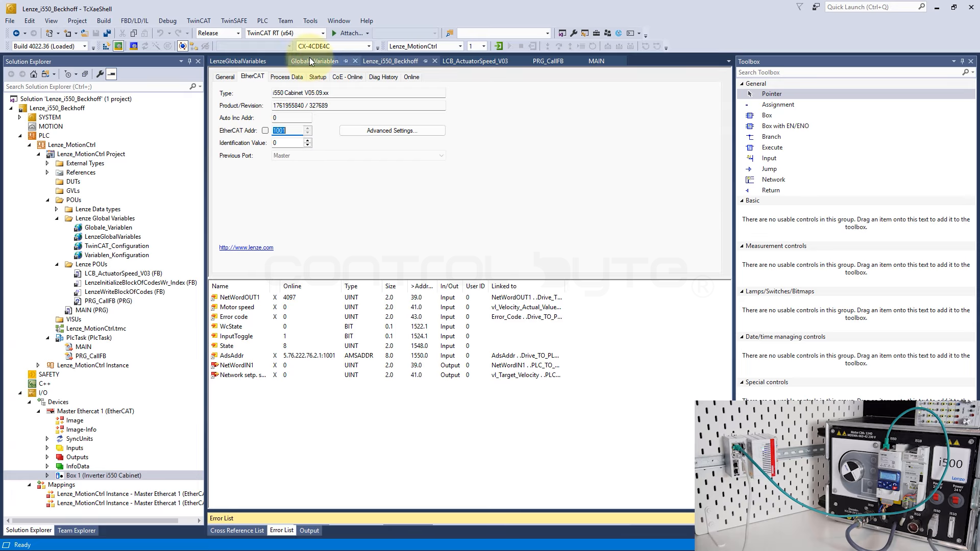Toggle the EtherCAT Addr checkbox

coord(265,131)
